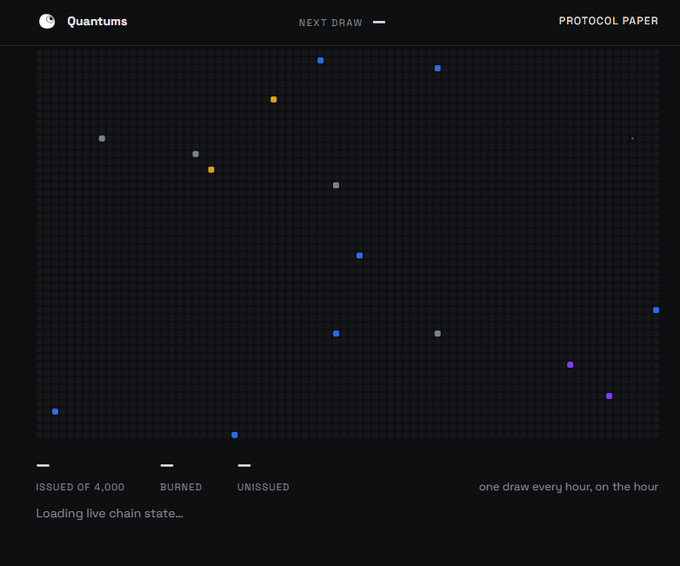Select the lower purple cell in the grid

click(609, 396)
